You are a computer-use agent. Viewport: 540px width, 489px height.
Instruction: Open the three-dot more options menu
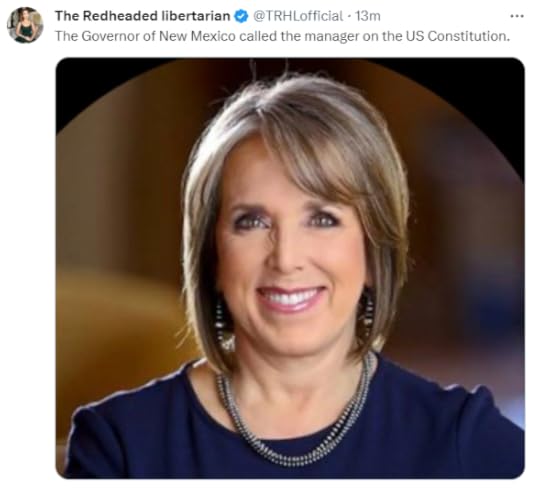coord(517,16)
